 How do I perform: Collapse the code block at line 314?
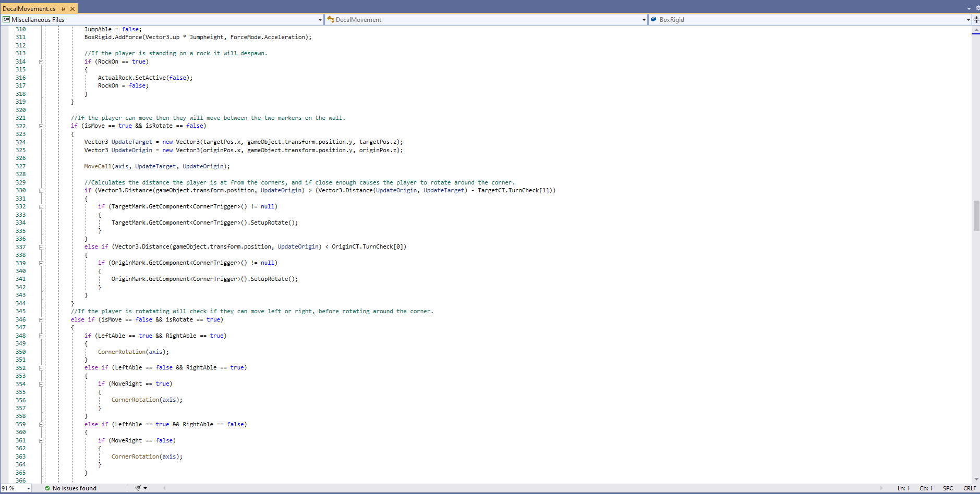(x=41, y=61)
